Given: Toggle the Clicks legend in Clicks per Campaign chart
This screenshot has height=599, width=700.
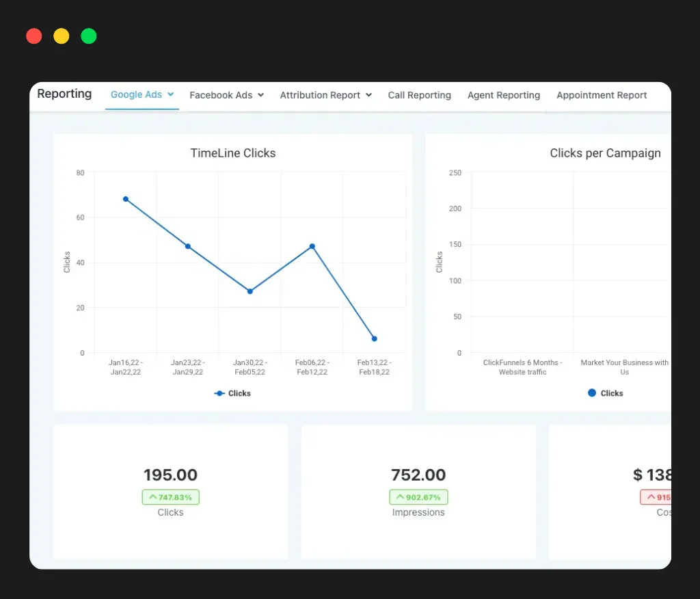Looking at the screenshot, I should coord(605,393).
